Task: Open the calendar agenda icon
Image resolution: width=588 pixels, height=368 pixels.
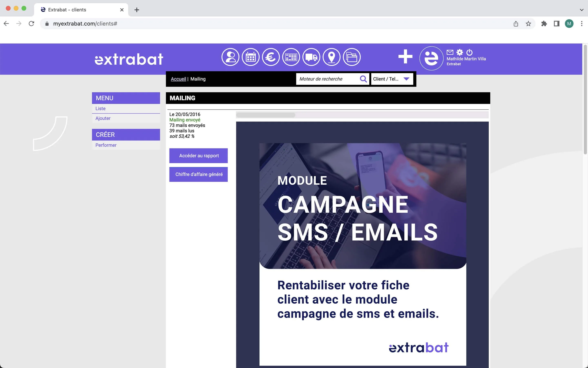Action: coord(251,57)
